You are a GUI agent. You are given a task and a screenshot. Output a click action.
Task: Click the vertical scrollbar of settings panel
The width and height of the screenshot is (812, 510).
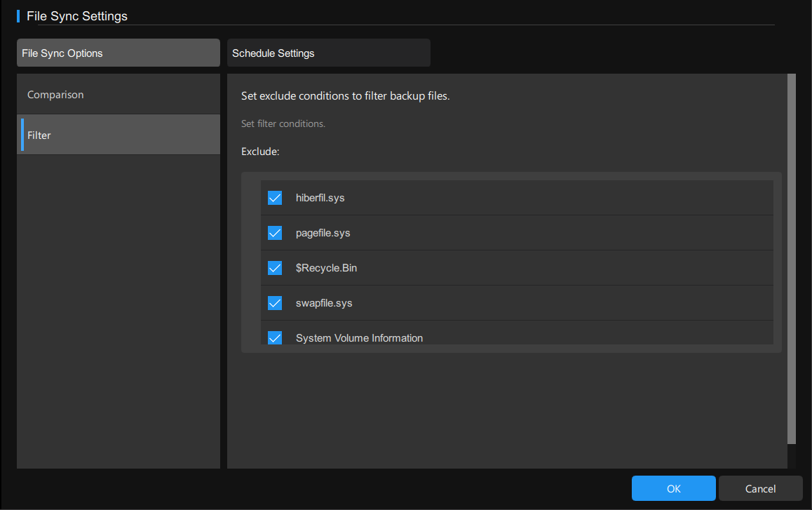pos(792,258)
